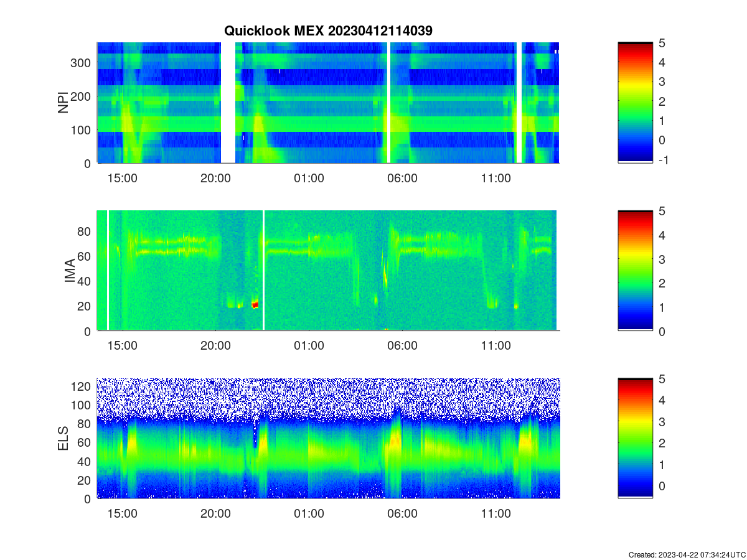Click the NPI panel's color scale bar
Screen dimensions: 747x560
tap(636, 103)
